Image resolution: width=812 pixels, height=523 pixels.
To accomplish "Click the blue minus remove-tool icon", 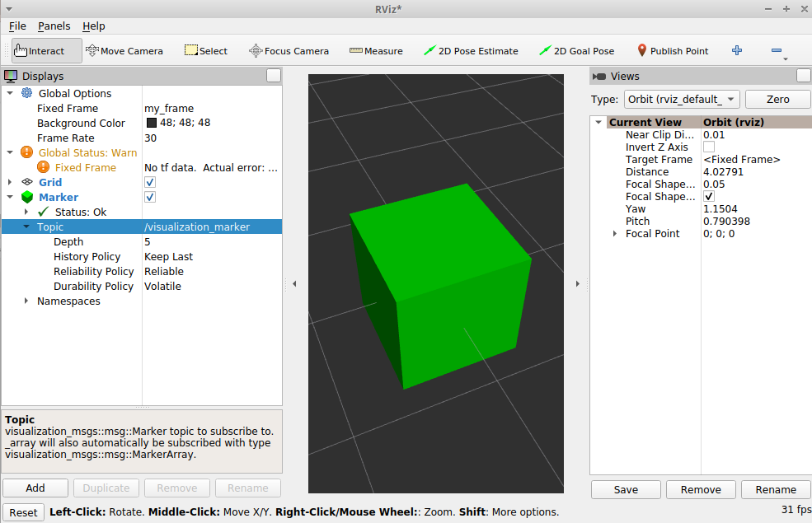I will (x=777, y=50).
